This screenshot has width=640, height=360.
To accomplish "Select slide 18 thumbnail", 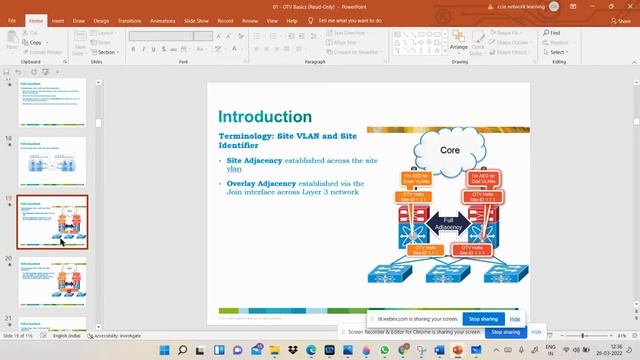I will [x=52, y=162].
